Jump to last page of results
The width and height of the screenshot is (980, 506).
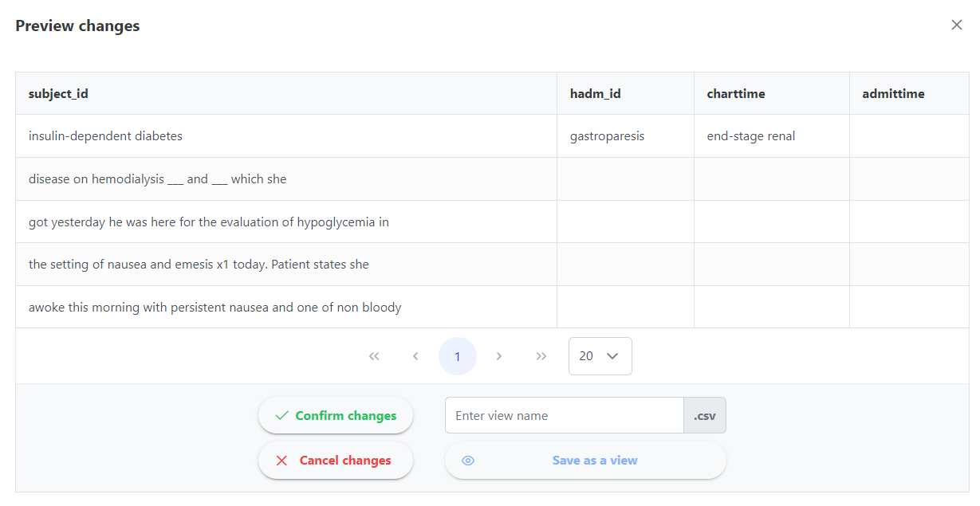click(541, 356)
